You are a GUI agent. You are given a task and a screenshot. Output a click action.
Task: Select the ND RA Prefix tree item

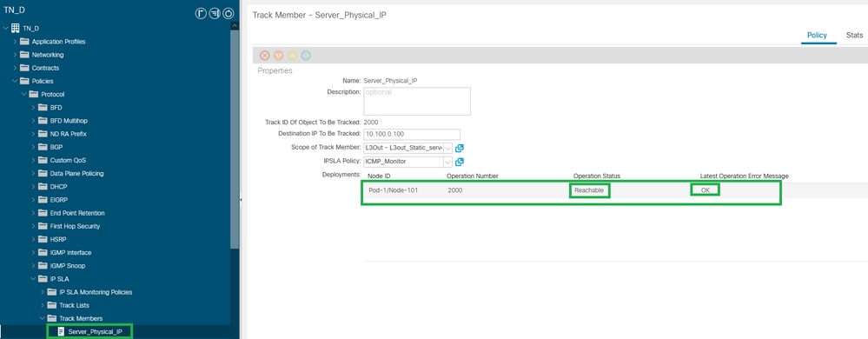(x=68, y=134)
